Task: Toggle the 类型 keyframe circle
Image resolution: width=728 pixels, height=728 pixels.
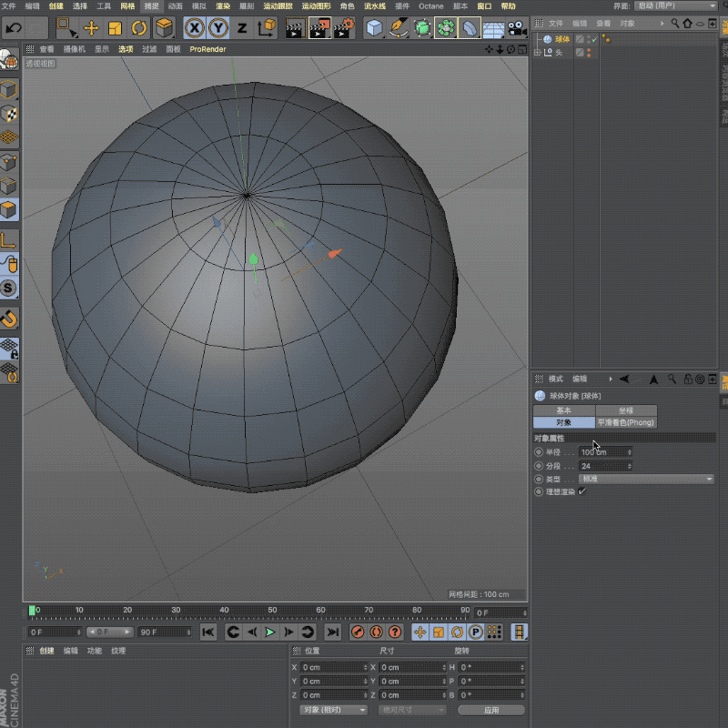Action: [539, 479]
